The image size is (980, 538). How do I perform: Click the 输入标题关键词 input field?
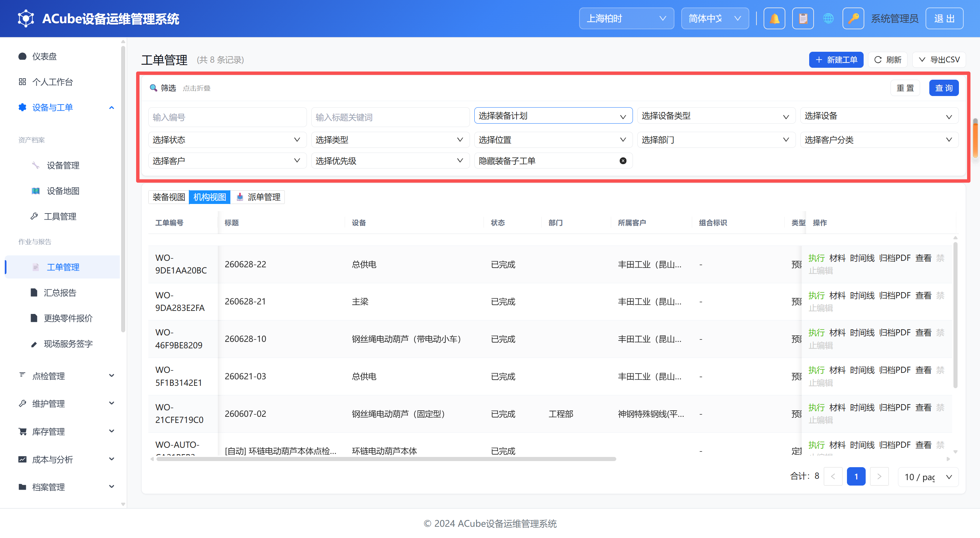pos(390,117)
